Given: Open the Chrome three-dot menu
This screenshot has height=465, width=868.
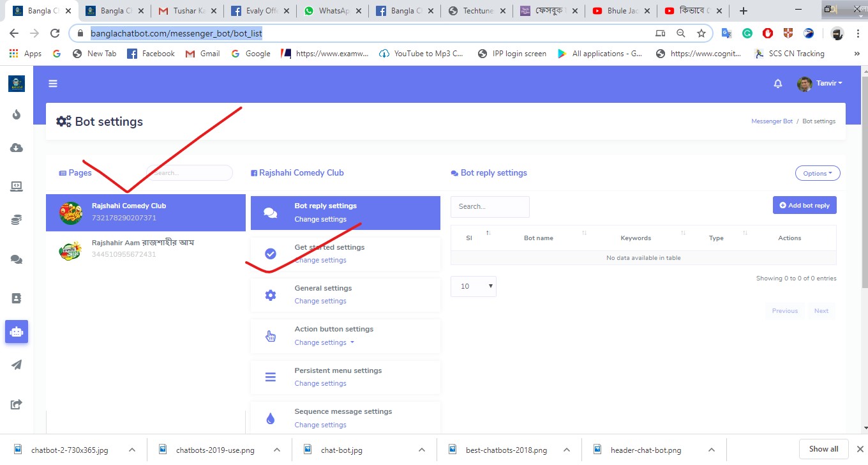Looking at the screenshot, I should point(857,33).
